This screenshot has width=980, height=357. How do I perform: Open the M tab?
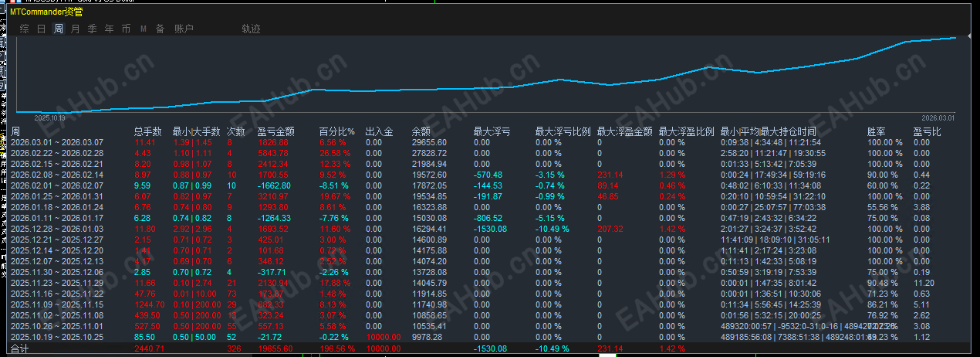pos(144,29)
